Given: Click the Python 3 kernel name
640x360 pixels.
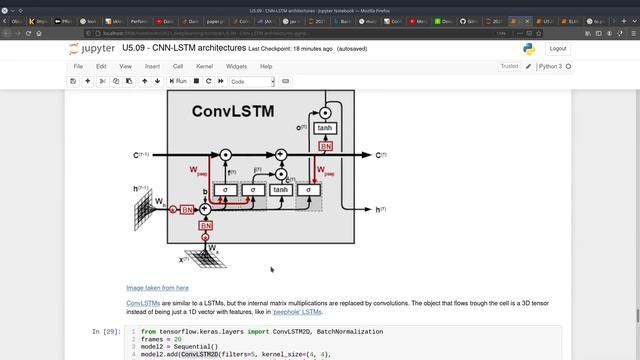Looking at the screenshot, I should point(550,66).
